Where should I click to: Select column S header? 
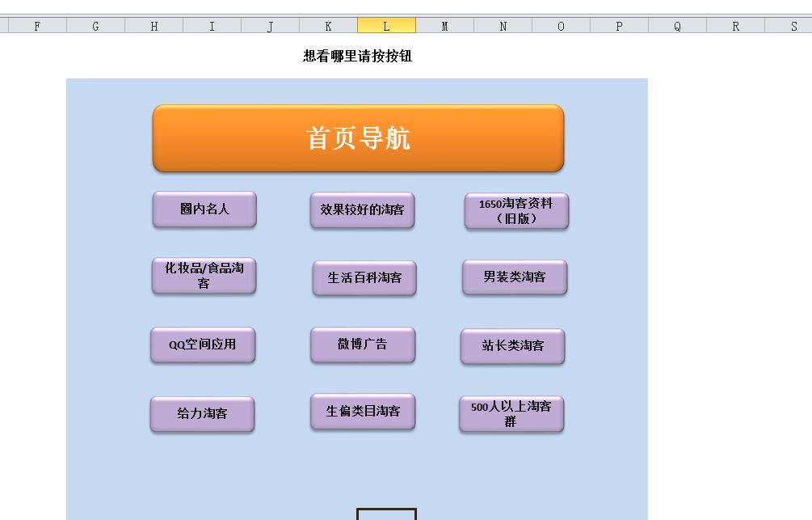(x=793, y=26)
